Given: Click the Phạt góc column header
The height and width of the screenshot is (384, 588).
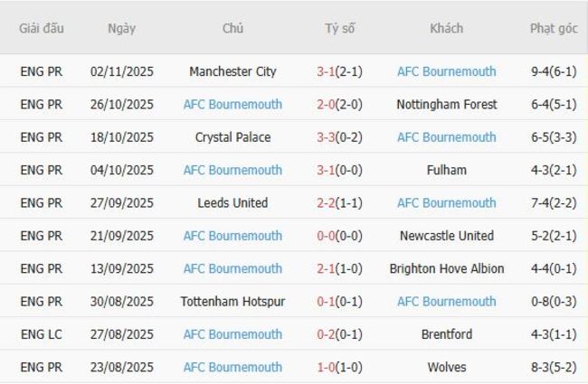Looking at the screenshot, I should [x=554, y=29].
